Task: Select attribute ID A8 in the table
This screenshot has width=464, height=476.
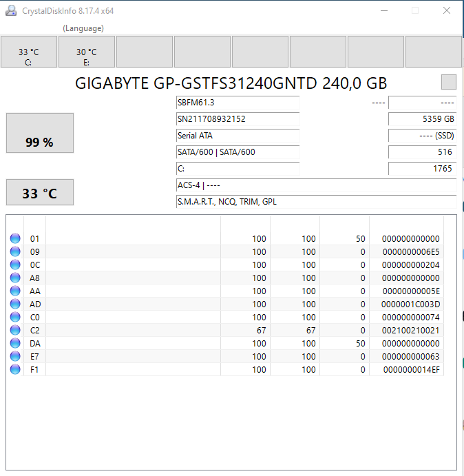Action: 34,278
